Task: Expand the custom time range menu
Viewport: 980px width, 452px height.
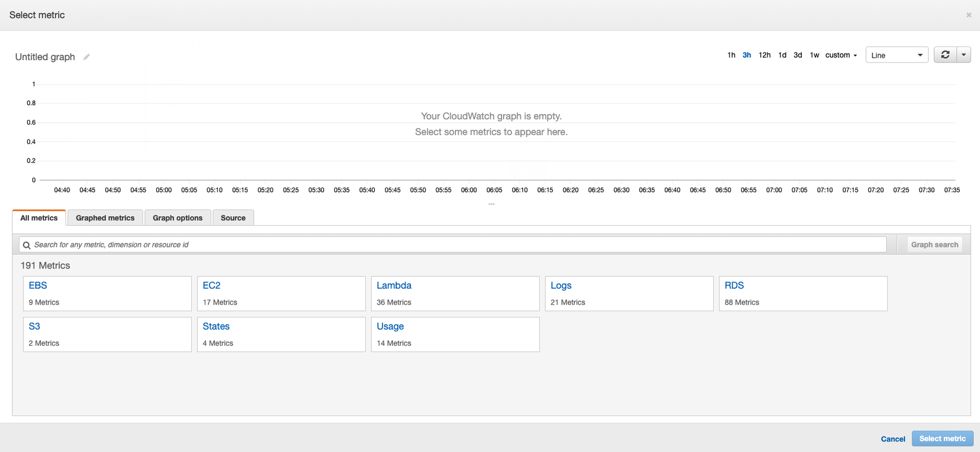Action: click(x=841, y=55)
